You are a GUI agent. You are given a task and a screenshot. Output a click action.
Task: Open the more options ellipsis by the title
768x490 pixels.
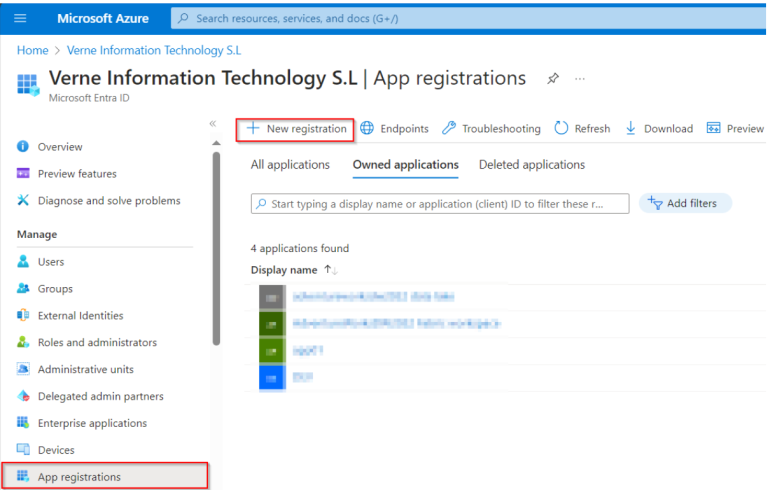pyautogui.click(x=580, y=78)
